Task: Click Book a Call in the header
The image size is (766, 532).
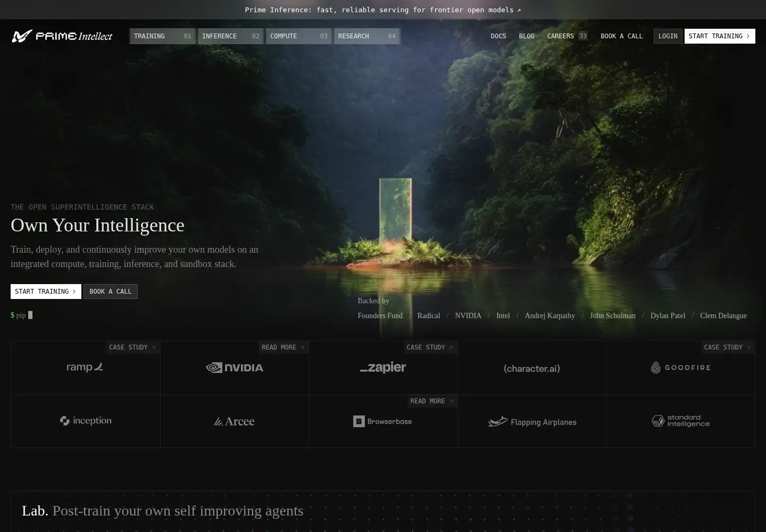Action: tap(621, 36)
